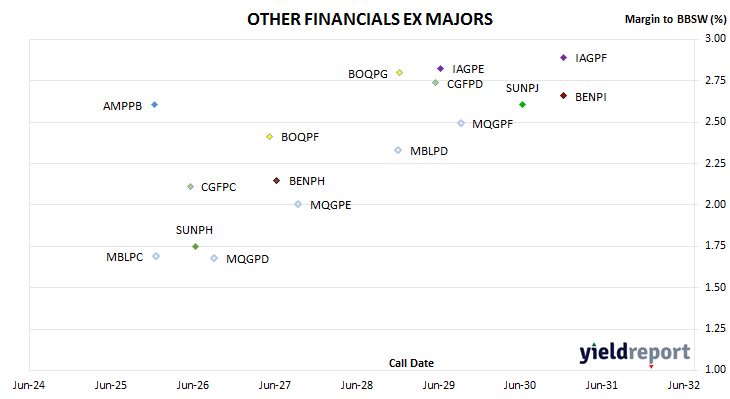The image size is (730, 399).
Task: Click the Margin to BBSW (%) axis label
Action: coord(675,19)
